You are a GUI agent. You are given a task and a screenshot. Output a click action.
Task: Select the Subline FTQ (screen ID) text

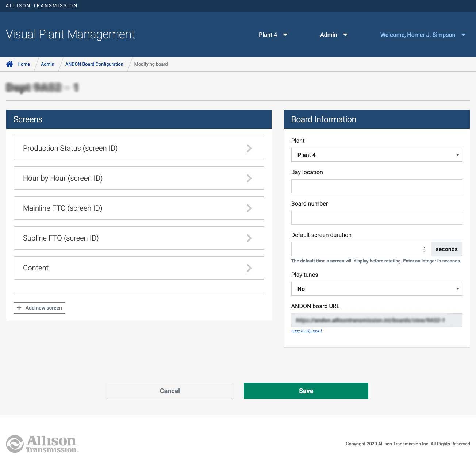(x=61, y=238)
